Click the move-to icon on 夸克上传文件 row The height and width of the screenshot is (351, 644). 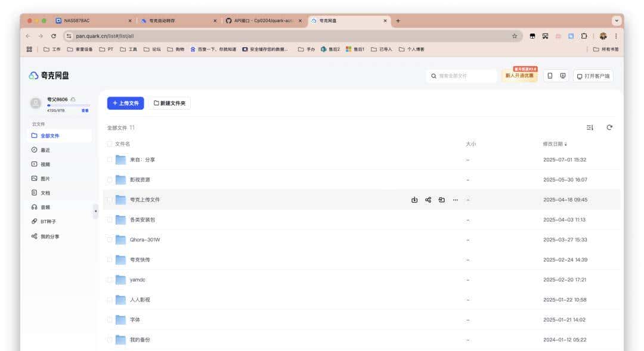442,200
